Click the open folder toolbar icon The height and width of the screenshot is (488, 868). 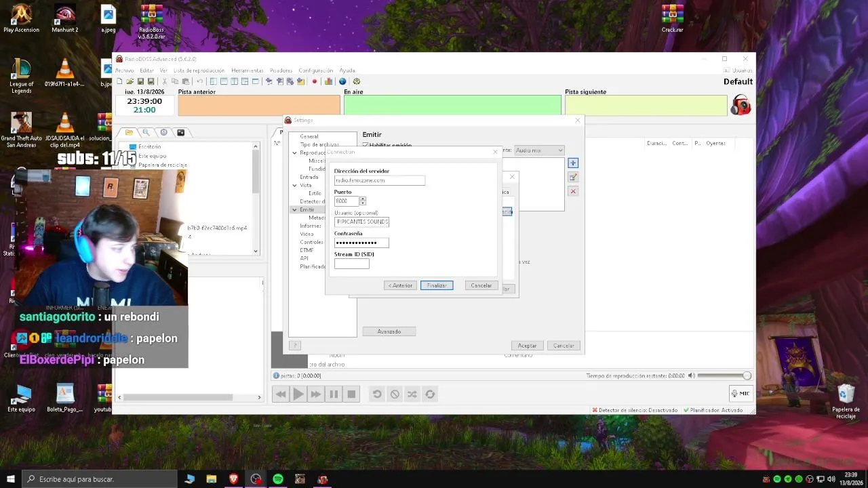pos(130,81)
